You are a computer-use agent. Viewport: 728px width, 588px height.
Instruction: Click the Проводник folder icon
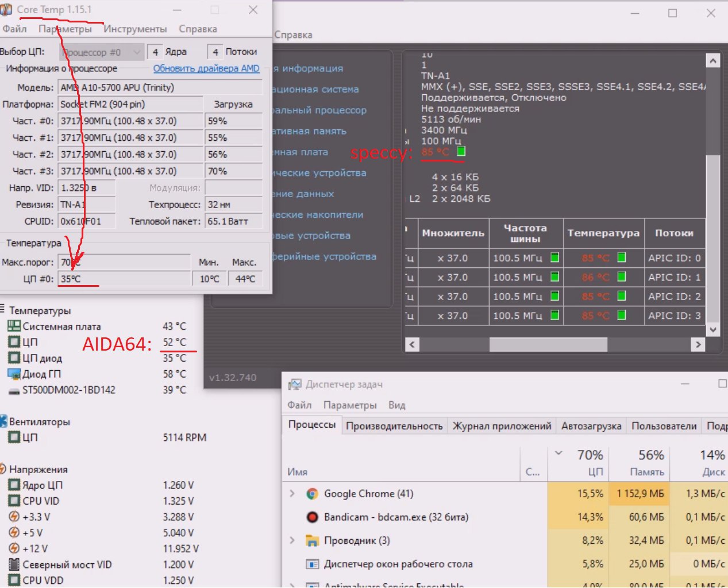click(x=312, y=541)
